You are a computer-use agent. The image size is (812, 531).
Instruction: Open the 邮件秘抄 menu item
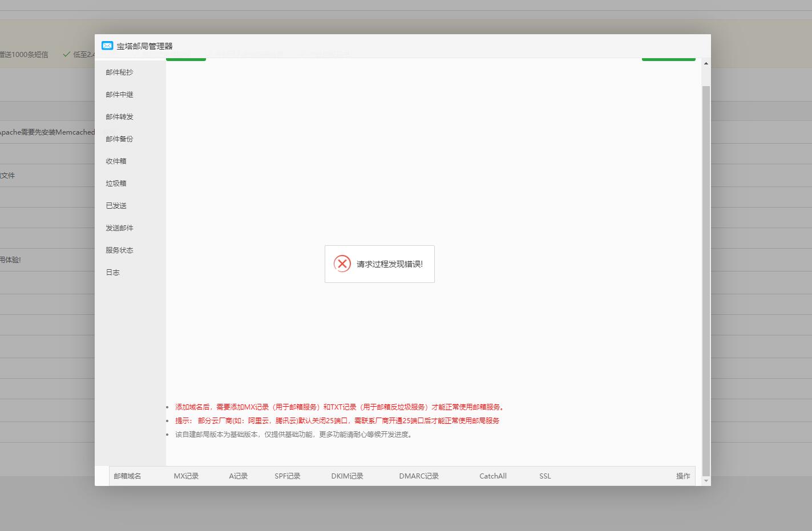click(119, 72)
